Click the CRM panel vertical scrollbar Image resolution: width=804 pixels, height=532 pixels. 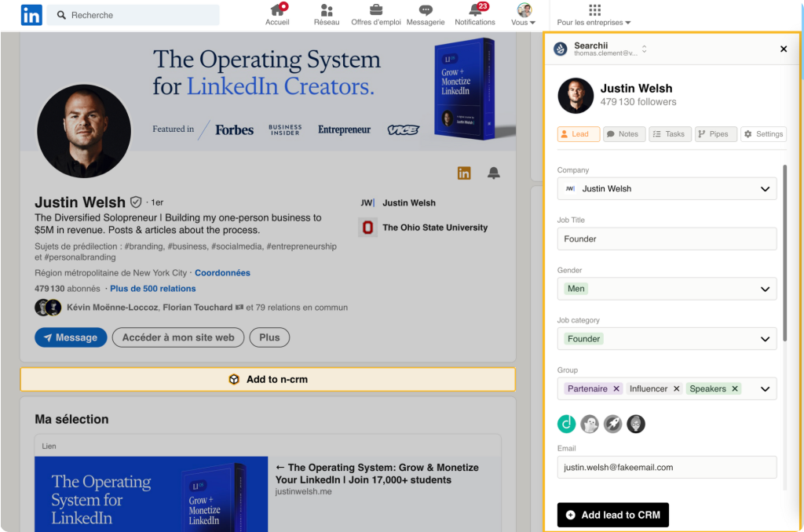(x=784, y=255)
